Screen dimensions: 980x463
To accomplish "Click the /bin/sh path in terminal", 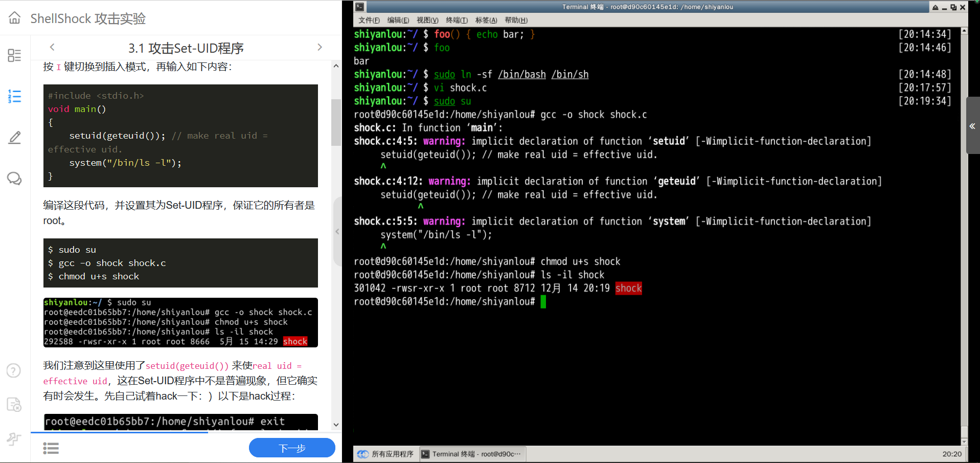I will [x=570, y=75].
